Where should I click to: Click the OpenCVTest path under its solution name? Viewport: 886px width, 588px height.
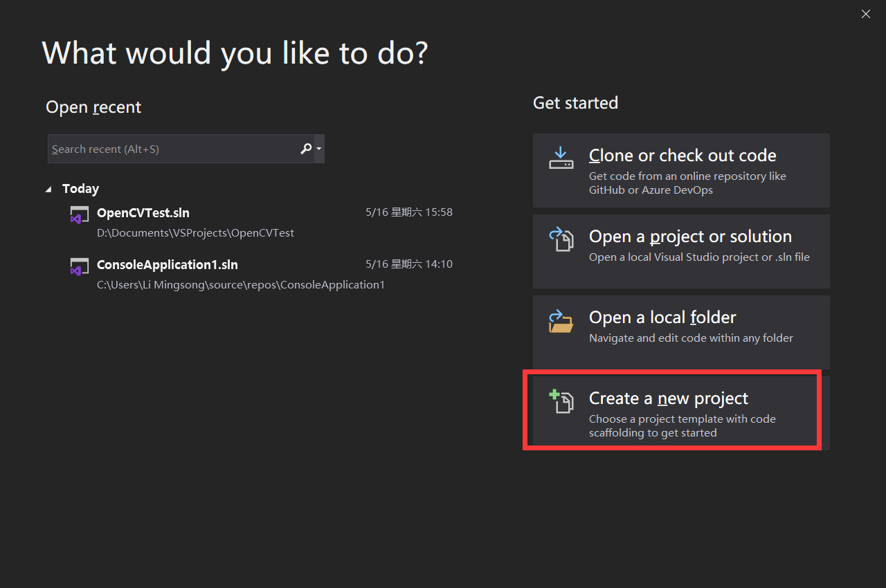coord(196,233)
